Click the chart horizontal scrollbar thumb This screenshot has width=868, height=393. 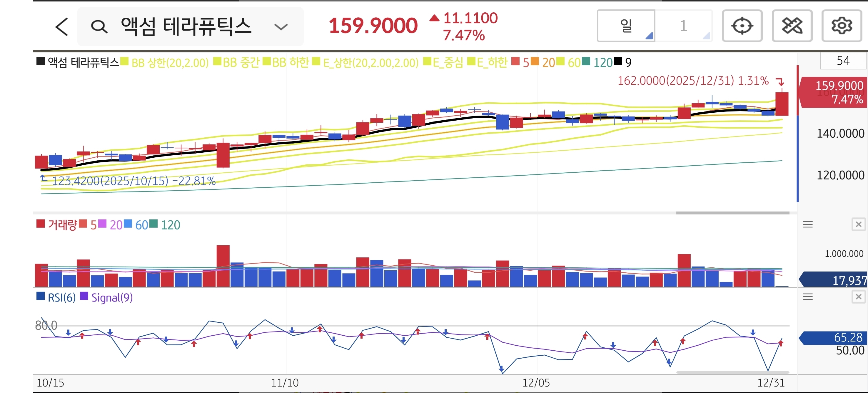(732, 213)
